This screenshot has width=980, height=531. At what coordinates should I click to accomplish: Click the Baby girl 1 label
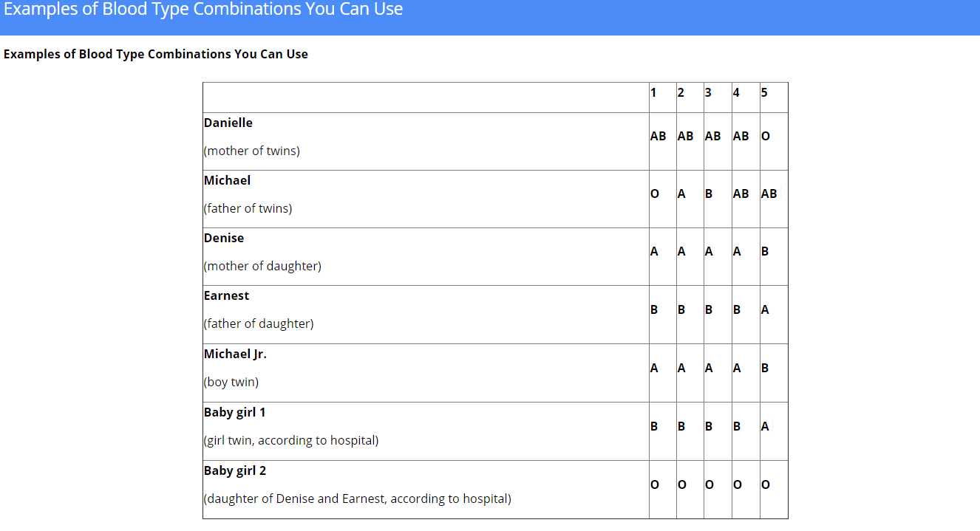click(234, 412)
